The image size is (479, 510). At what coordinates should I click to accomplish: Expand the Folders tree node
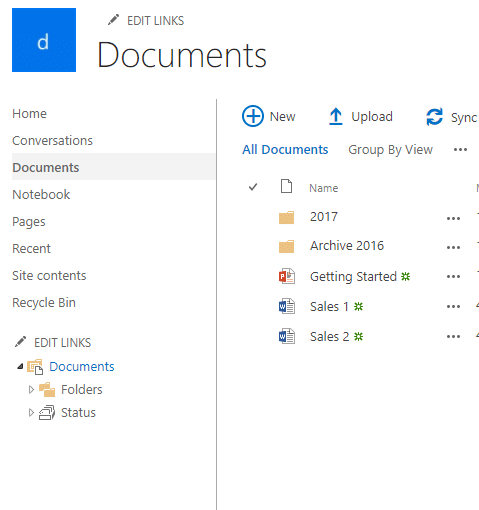31,389
